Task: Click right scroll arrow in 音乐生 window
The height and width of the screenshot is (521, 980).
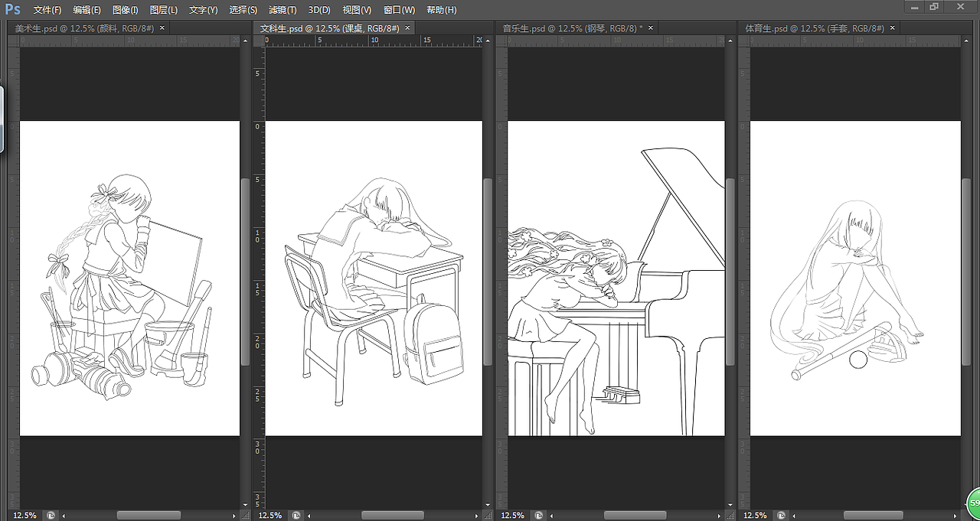Action: 720,516
